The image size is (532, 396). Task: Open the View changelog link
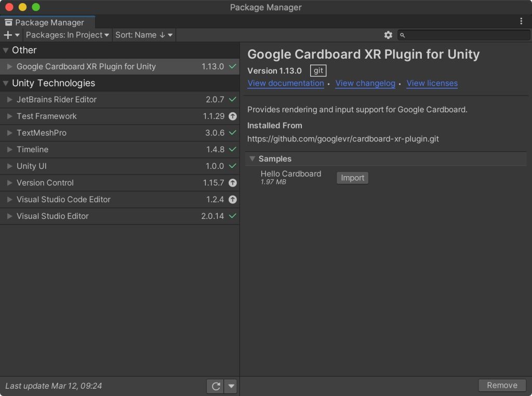pyautogui.click(x=365, y=83)
